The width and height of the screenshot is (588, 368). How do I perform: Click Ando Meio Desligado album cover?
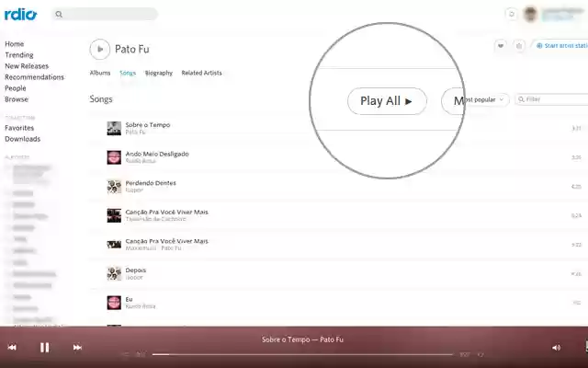point(114,157)
